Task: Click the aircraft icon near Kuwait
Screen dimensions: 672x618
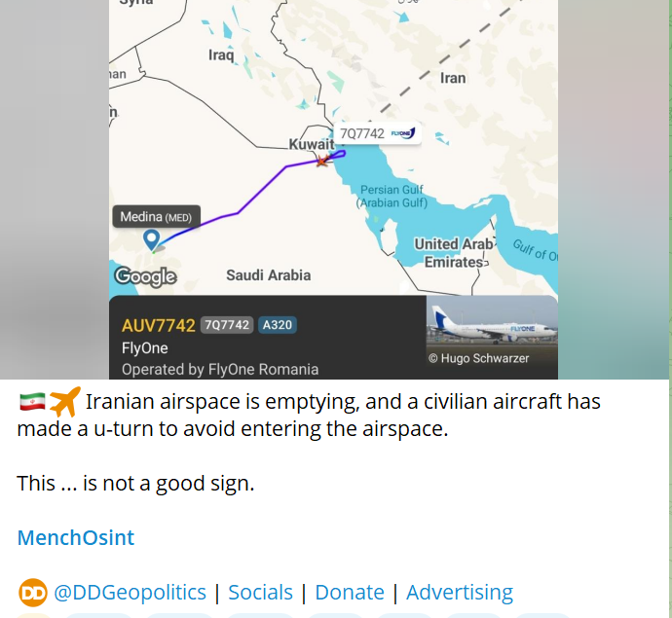Action: tap(322, 161)
